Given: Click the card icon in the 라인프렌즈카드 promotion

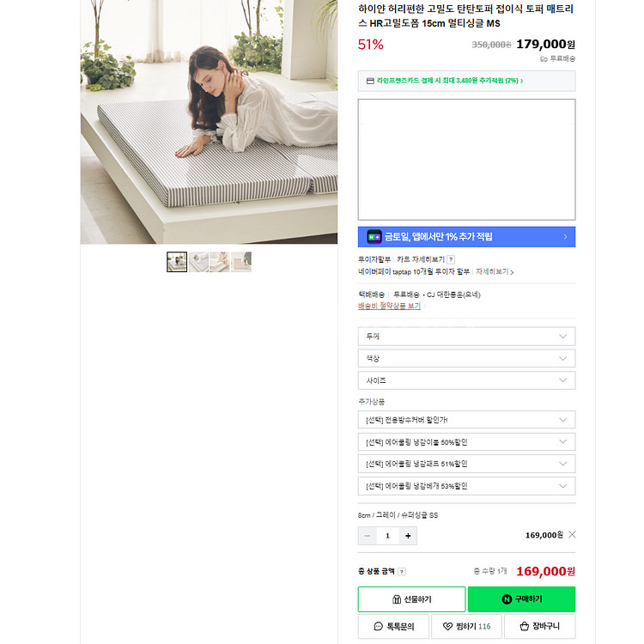Looking at the screenshot, I should pyautogui.click(x=370, y=81).
